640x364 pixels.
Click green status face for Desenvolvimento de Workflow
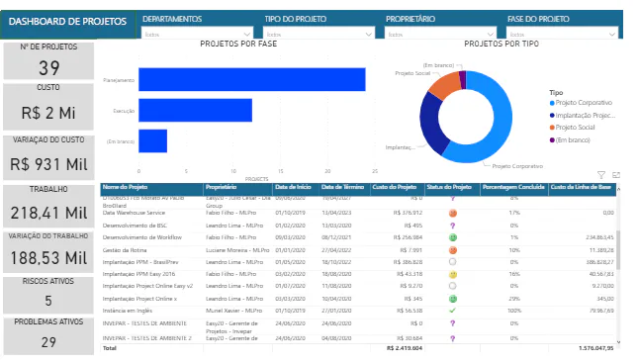(x=453, y=237)
